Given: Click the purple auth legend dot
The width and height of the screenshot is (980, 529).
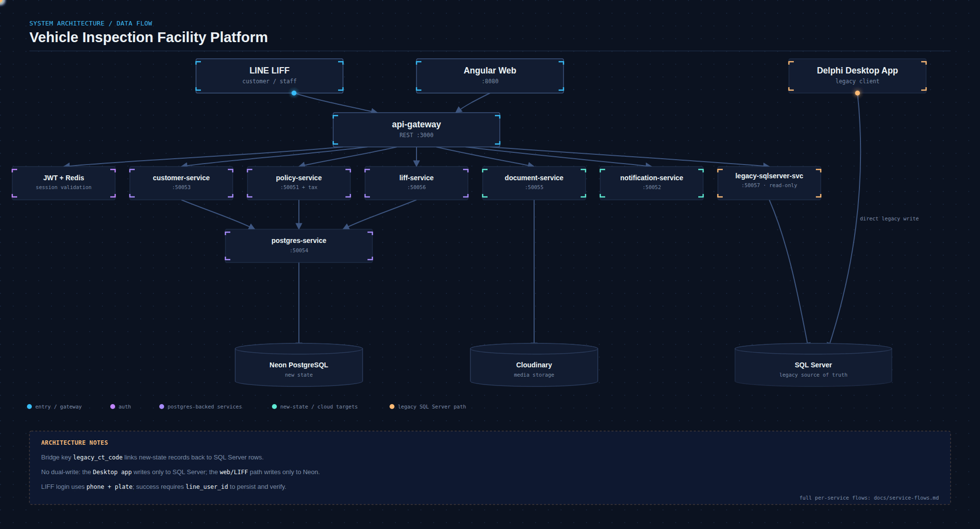Looking at the screenshot, I should coord(113,407).
